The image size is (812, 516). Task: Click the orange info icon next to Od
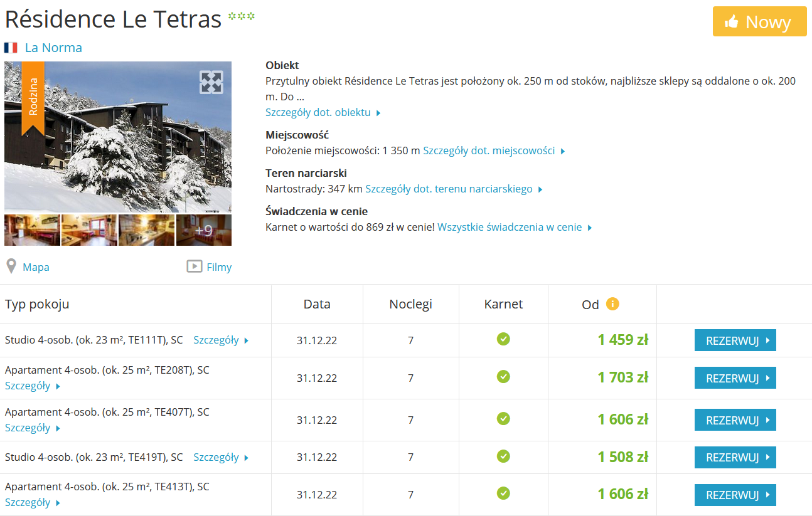pyautogui.click(x=612, y=304)
